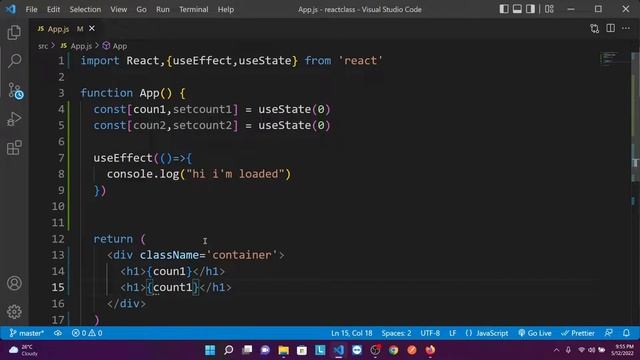Click the return keyword on line 12
Viewport: 640px width, 360px height.
coord(113,239)
